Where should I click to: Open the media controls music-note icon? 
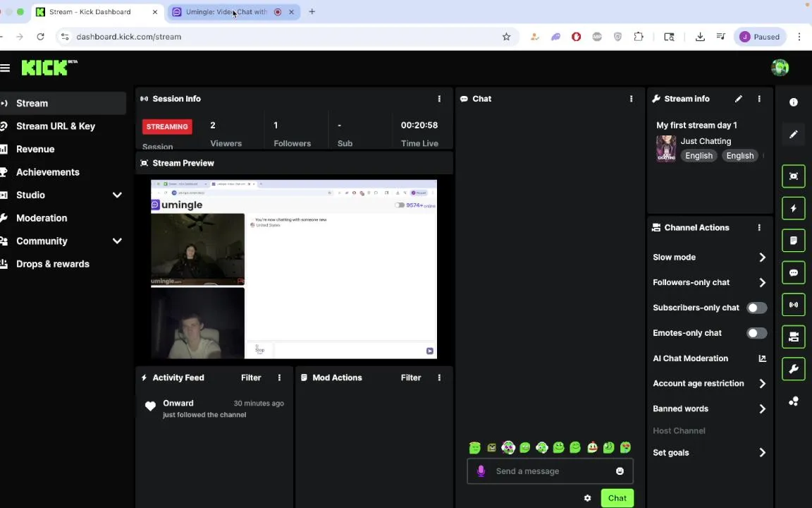[721, 37]
